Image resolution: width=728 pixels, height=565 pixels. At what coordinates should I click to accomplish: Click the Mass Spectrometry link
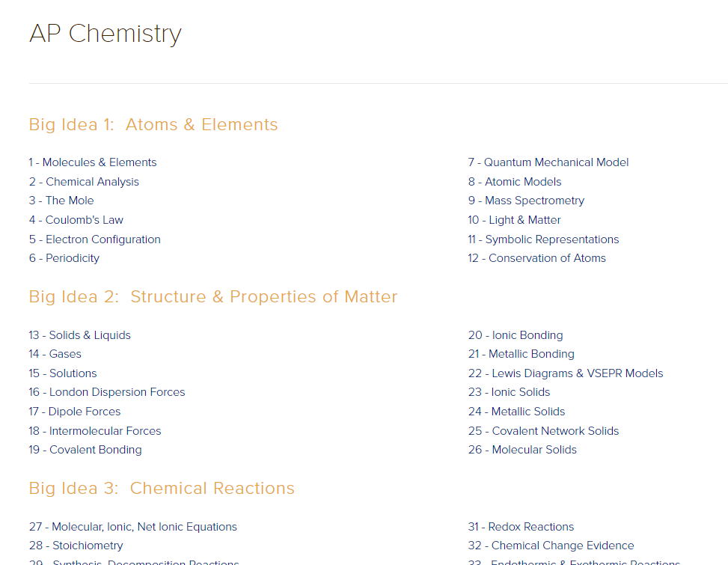click(x=526, y=201)
